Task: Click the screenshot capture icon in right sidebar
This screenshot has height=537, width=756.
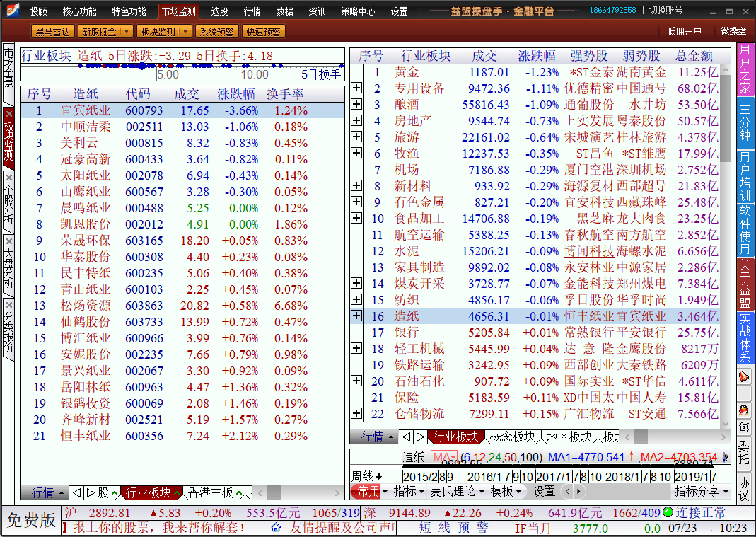Action: 744,427
